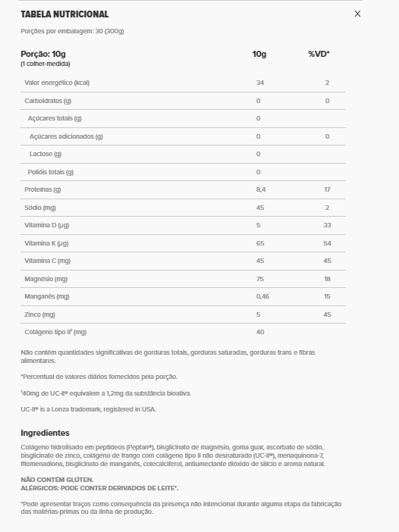Click the Polióis totais (g) label

point(51,172)
